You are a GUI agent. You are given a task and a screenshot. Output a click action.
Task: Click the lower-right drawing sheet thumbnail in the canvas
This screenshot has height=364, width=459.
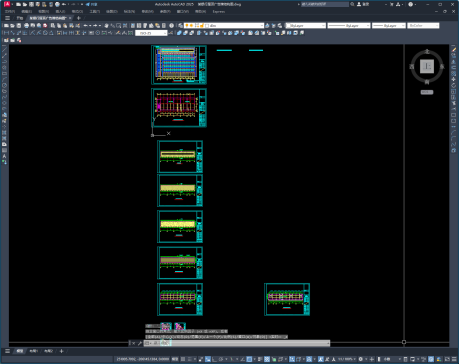coord(287,299)
